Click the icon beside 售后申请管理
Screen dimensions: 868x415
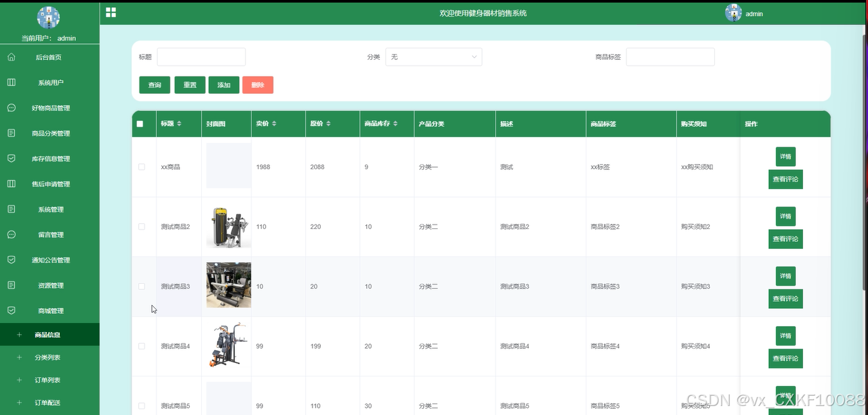(x=11, y=184)
